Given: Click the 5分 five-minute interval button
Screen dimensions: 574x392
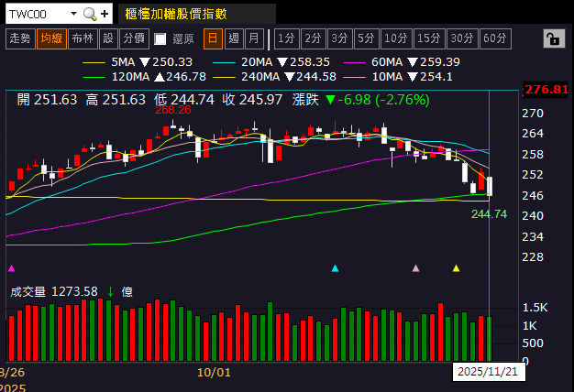Looking at the screenshot, I should click(367, 38).
